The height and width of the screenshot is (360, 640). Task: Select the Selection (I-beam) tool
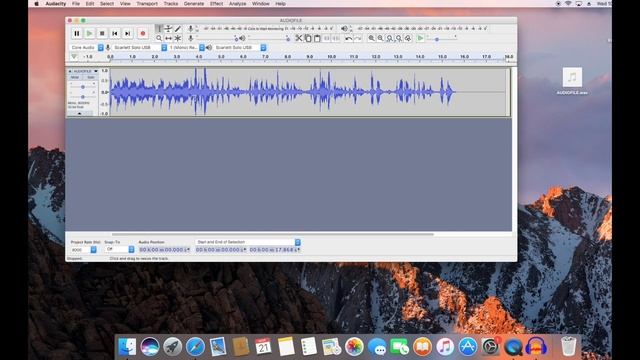click(x=159, y=29)
